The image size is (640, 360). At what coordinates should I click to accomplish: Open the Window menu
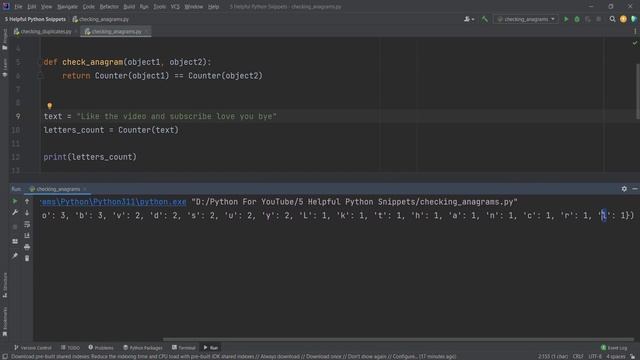coord(193,7)
